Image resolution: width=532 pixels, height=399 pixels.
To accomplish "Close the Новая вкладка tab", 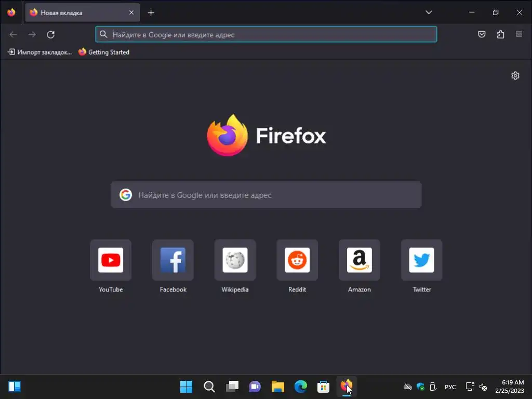I will (x=131, y=12).
